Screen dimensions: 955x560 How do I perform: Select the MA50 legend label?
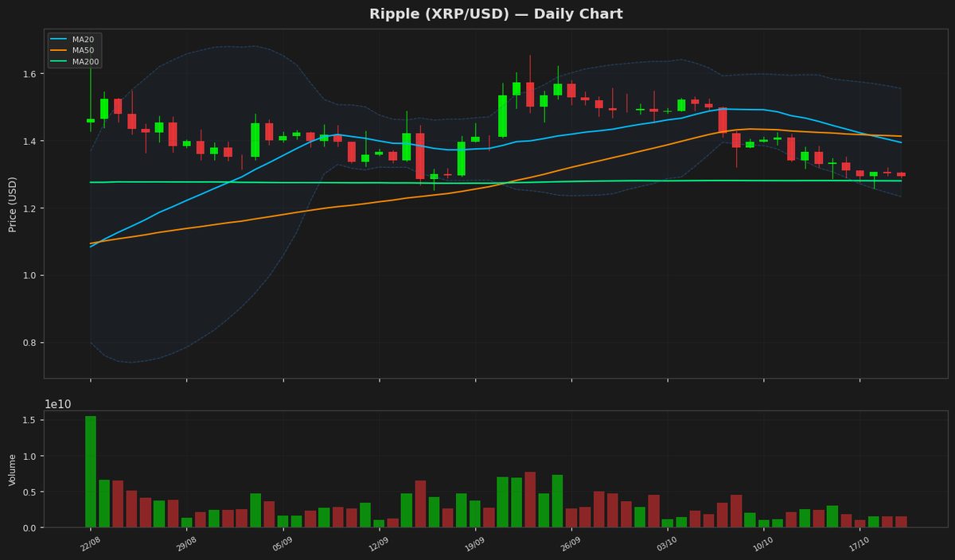click(x=81, y=50)
